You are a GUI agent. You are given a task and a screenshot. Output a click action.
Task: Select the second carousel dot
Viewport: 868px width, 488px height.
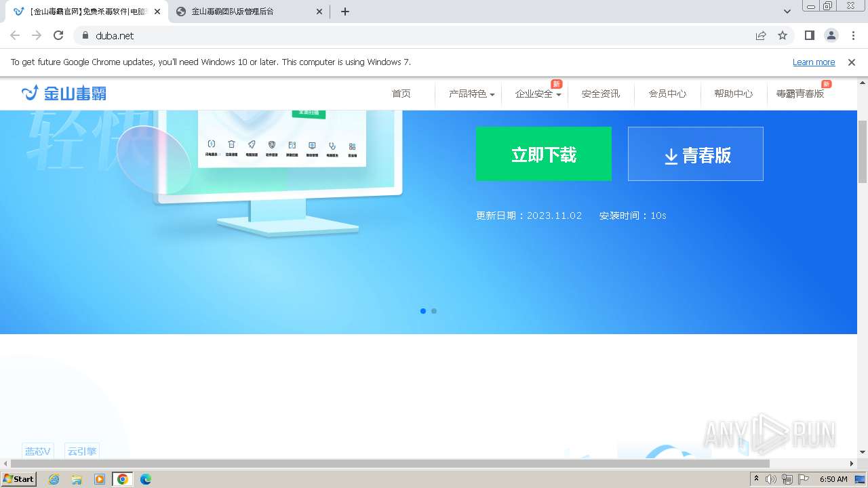(434, 311)
